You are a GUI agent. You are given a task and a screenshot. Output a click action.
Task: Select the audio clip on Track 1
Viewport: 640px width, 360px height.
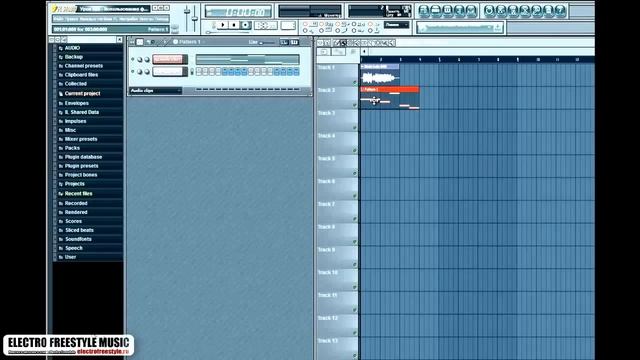click(380, 74)
